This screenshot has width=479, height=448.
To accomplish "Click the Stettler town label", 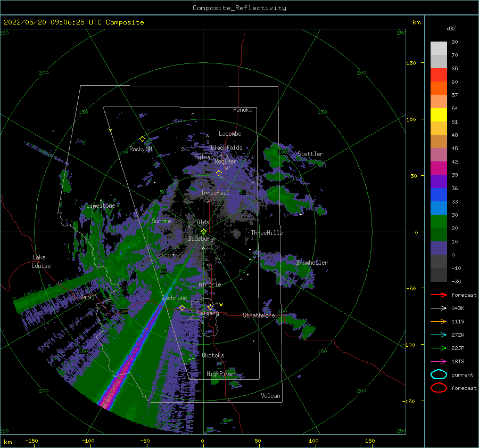I will tap(310, 154).
